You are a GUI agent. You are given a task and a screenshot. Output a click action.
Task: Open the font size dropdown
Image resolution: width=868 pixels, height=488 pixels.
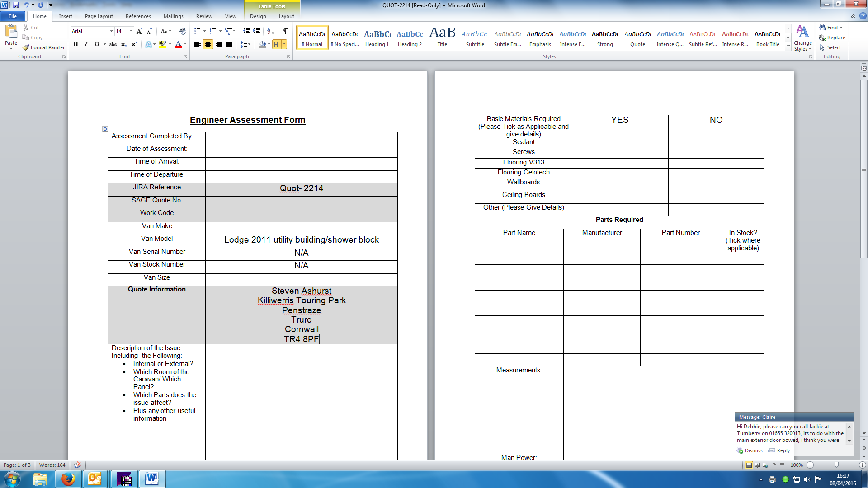[x=131, y=31]
